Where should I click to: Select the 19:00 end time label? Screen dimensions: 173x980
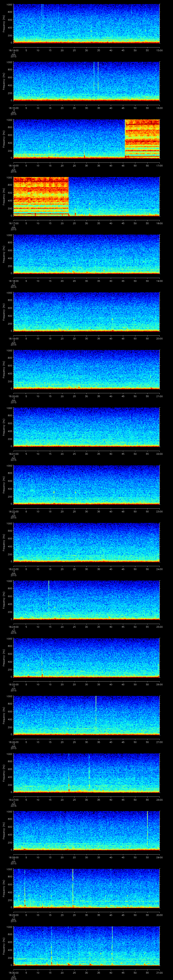159,281
